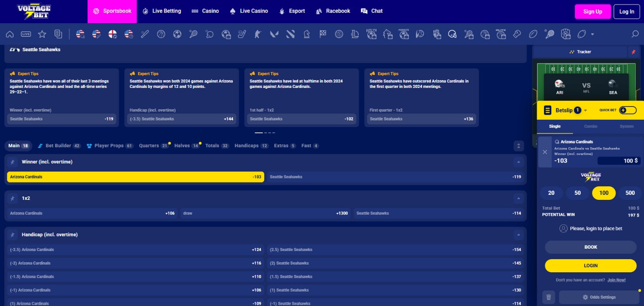Collapse the Handicap (incl. overtime) market
The image size is (644, 306).
click(x=518, y=235)
